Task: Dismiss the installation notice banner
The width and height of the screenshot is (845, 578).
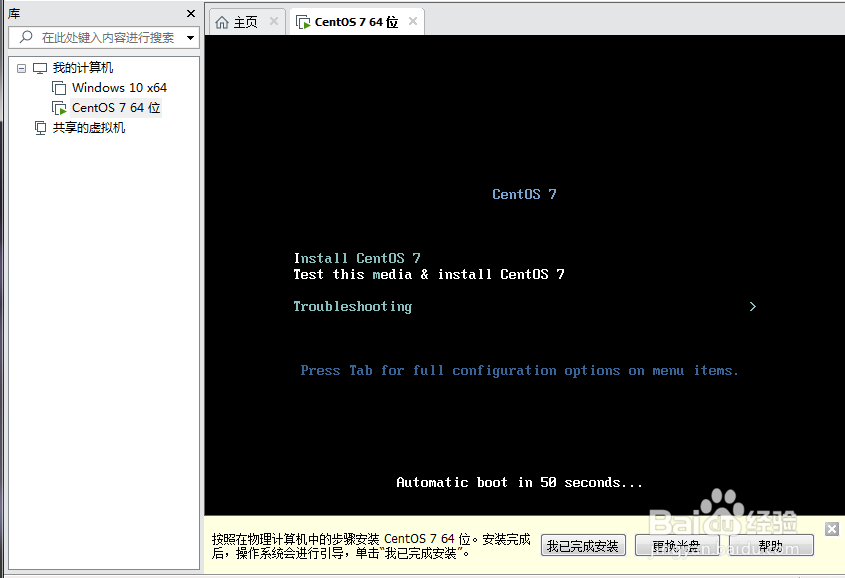Action: coord(833,528)
